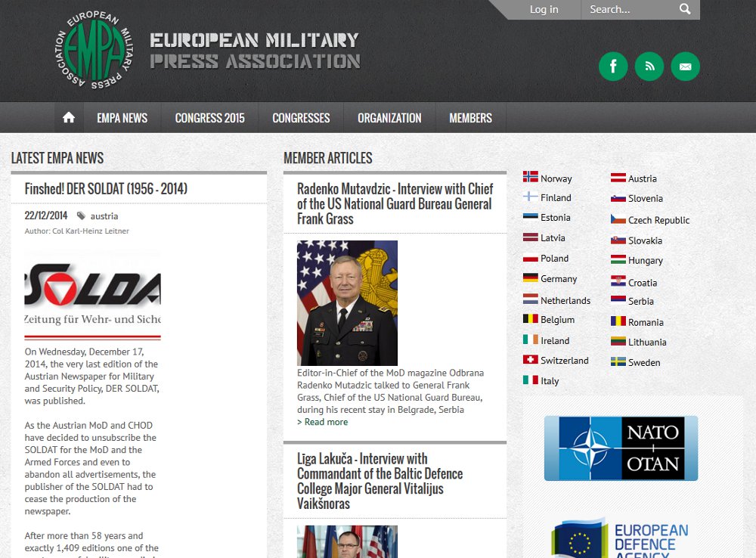Image resolution: width=756 pixels, height=558 pixels.
Task: Click the Italy flag icon
Action: coord(531,380)
